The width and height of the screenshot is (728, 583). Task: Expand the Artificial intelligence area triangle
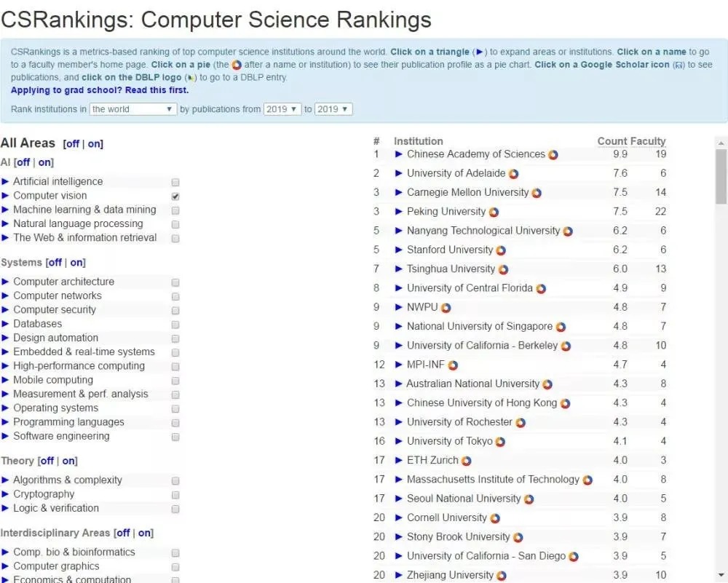(x=5, y=182)
